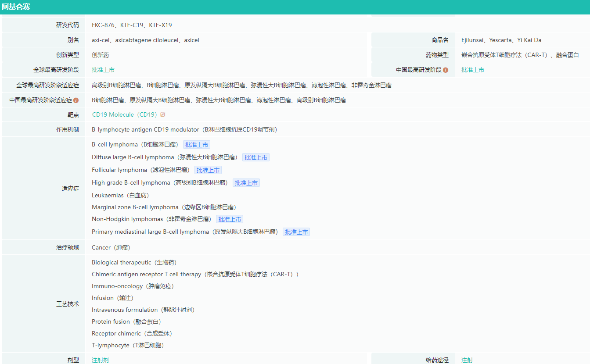
Task: Click the Cancer (肿瘤) therapeutic area value
Action: coord(111,248)
